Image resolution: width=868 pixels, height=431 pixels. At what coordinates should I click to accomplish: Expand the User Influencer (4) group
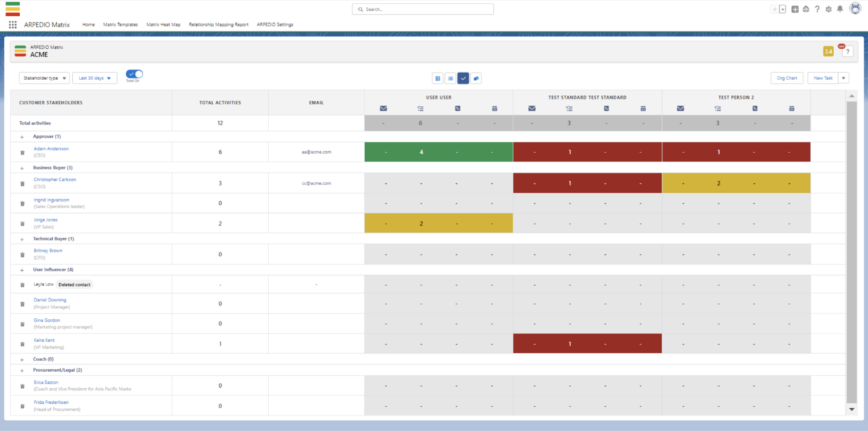pos(22,269)
